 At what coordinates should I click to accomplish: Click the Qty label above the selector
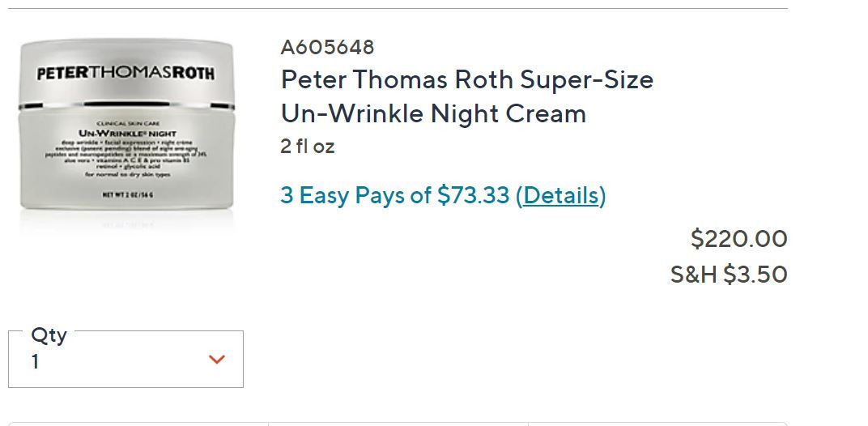pyautogui.click(x=49, y=334)
